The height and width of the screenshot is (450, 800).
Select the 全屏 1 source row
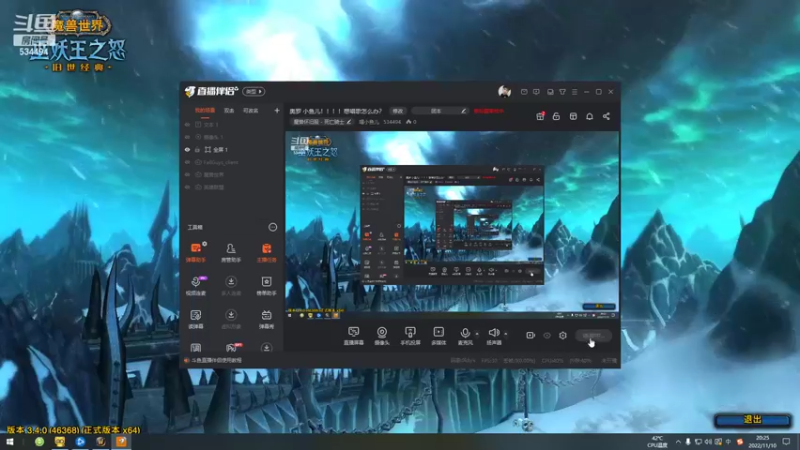[x=233, y=149]
